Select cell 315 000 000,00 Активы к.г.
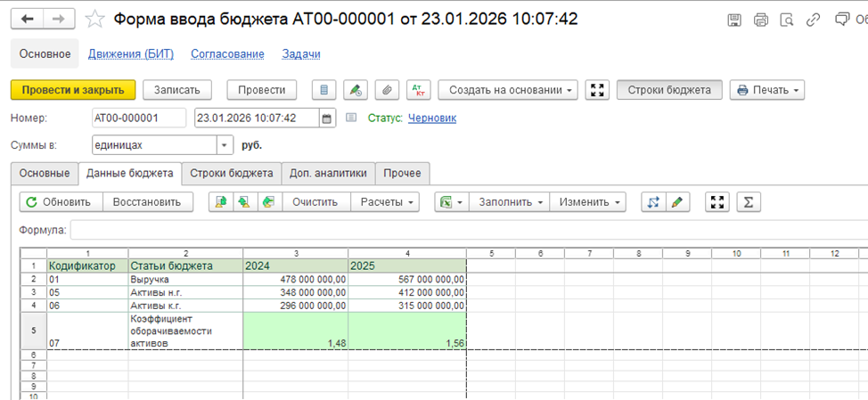This screenshot has height=400, width=868. 407,306
